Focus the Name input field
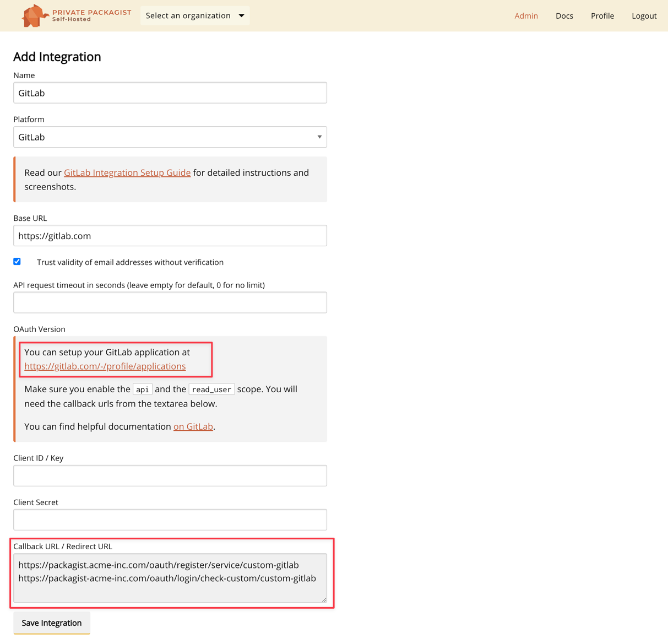This screenshot has width=668, height=644. click(170, 93)
